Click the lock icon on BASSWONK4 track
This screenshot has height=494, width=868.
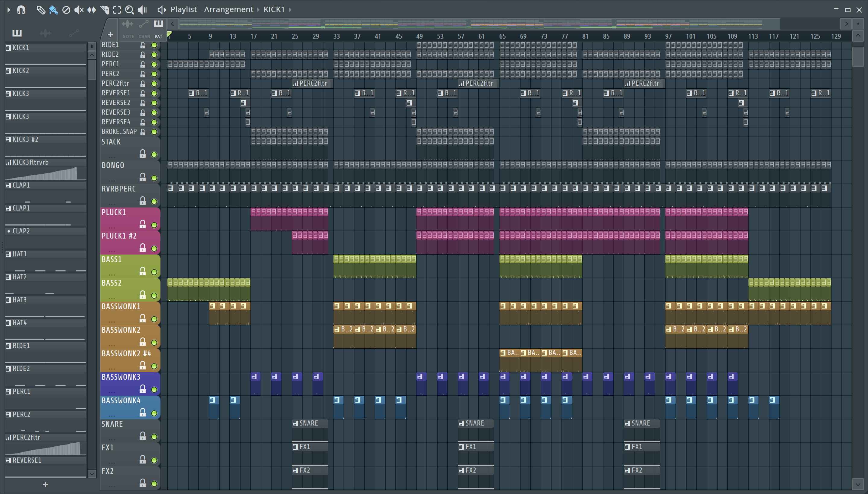coord(143,413)
